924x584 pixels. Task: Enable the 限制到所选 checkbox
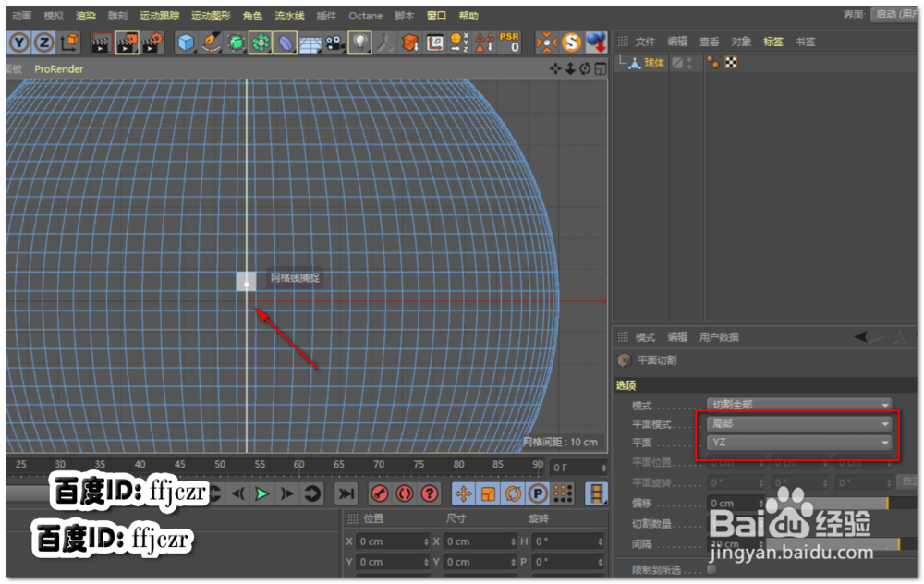pos(711,569)
